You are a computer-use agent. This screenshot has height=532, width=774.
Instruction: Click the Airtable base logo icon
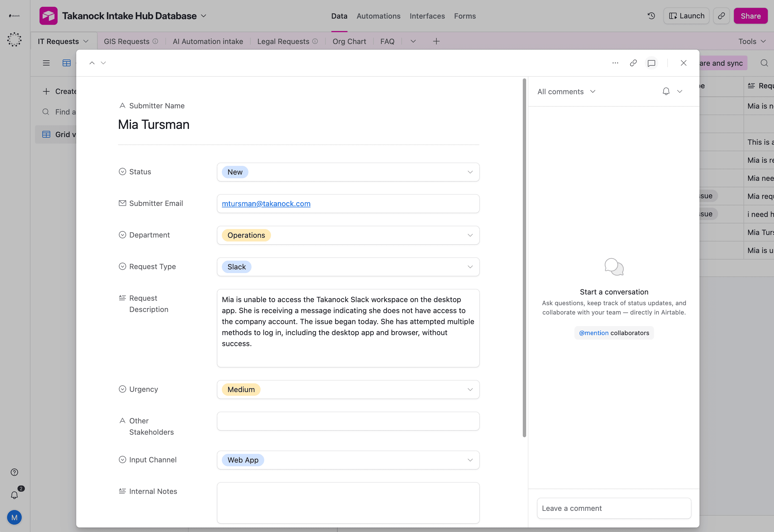click(x=48, y=16)
